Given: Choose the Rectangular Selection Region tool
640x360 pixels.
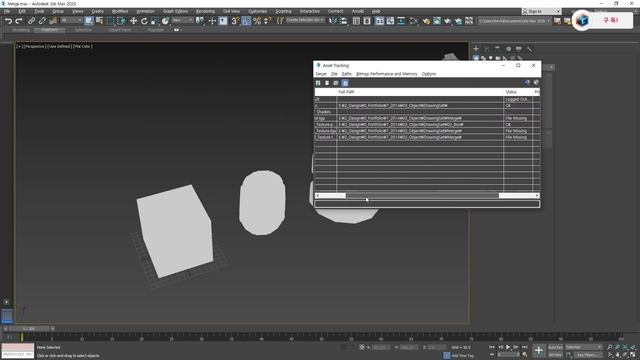Looking at the screenshot, I should click(110, 21).
